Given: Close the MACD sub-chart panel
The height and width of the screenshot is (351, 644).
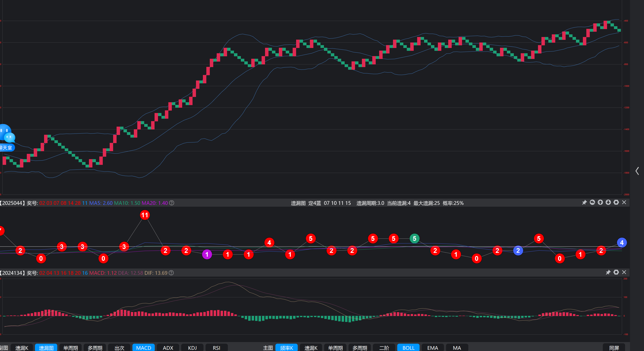Looking at the screenshot, I should point(624,272).
